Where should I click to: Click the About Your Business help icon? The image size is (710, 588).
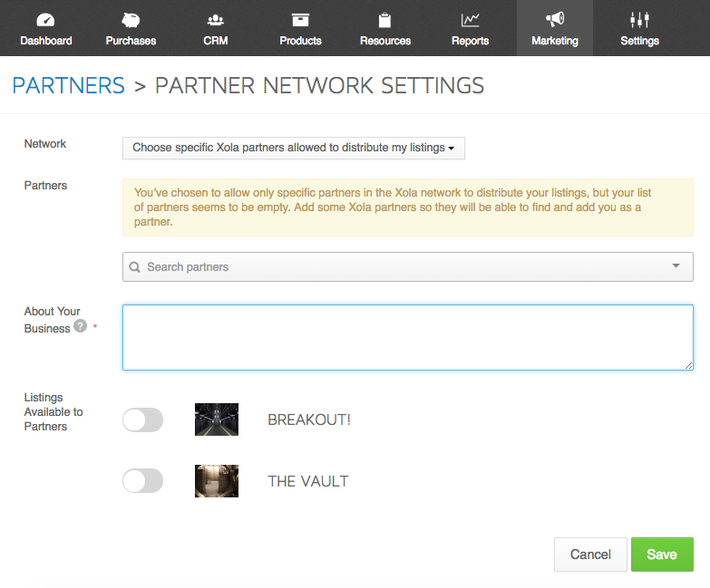point(80,325)
